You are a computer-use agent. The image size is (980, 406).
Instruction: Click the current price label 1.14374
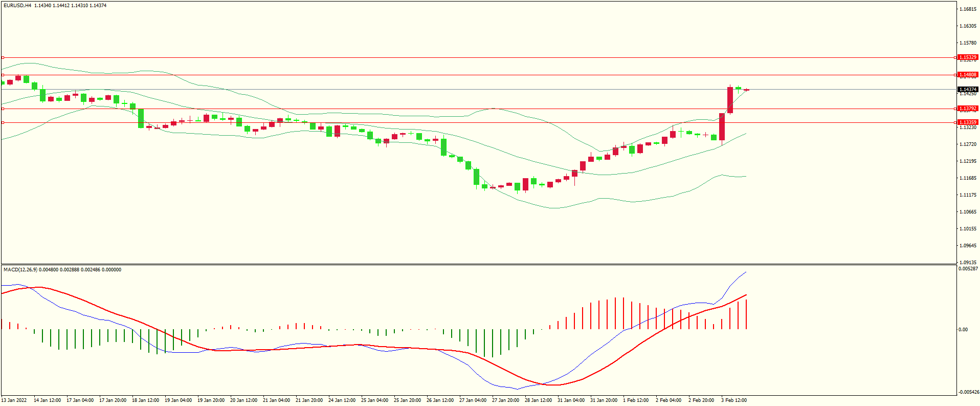pos(967,90)
